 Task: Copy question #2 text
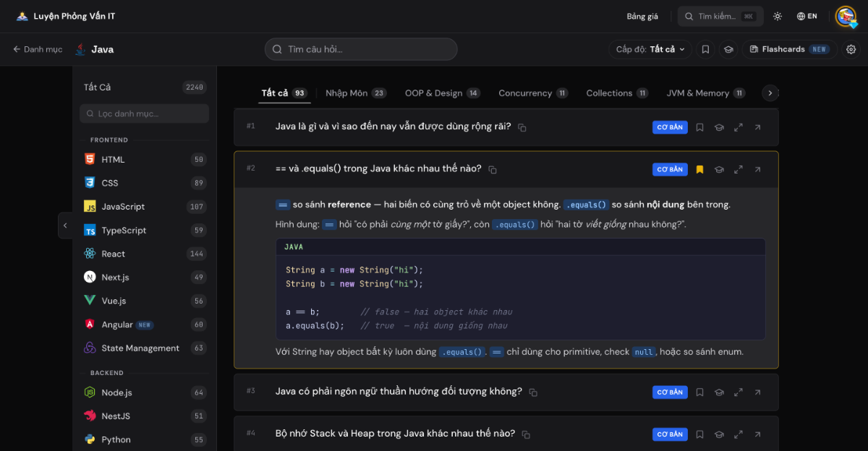point(493,170)
